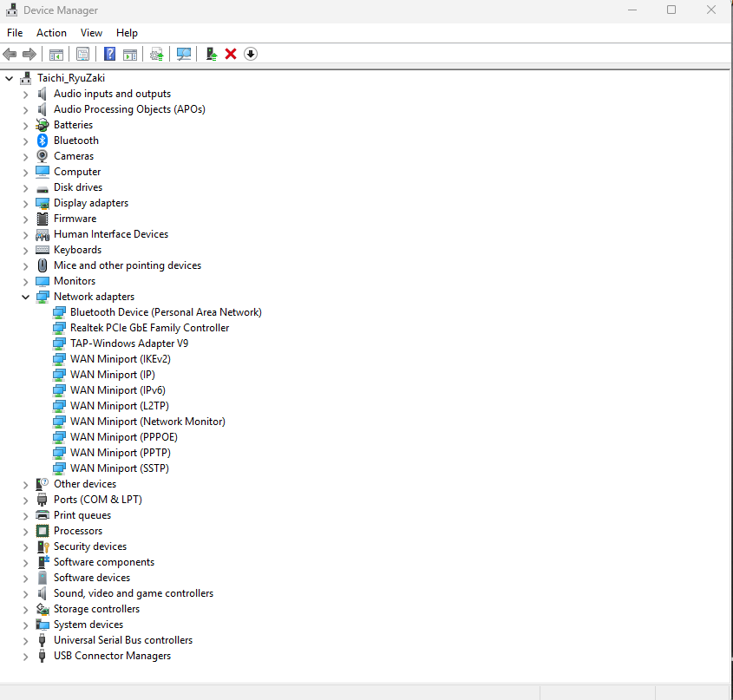This screenshot has height=700, width=733.
Task: Click the Processors category icon
Action: click(x=43, y=531)
